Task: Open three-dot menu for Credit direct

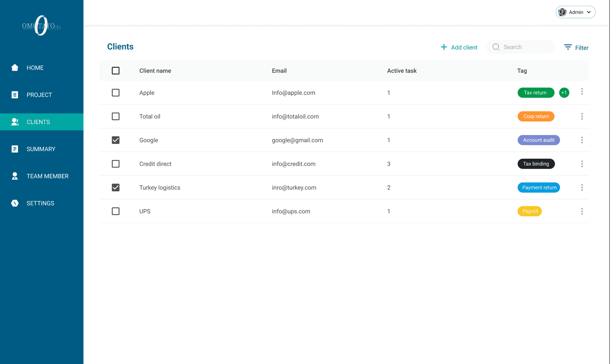Action: point(582,164)
